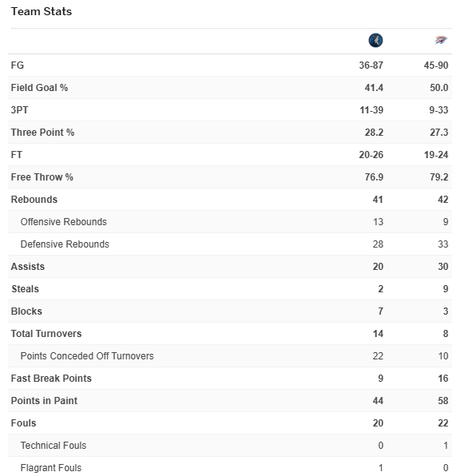Click the 3PT row label

coord(19,110)
